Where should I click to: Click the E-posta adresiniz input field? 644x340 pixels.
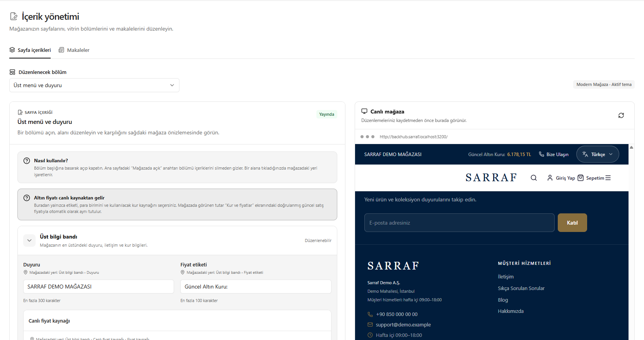(x=460, y=223)
